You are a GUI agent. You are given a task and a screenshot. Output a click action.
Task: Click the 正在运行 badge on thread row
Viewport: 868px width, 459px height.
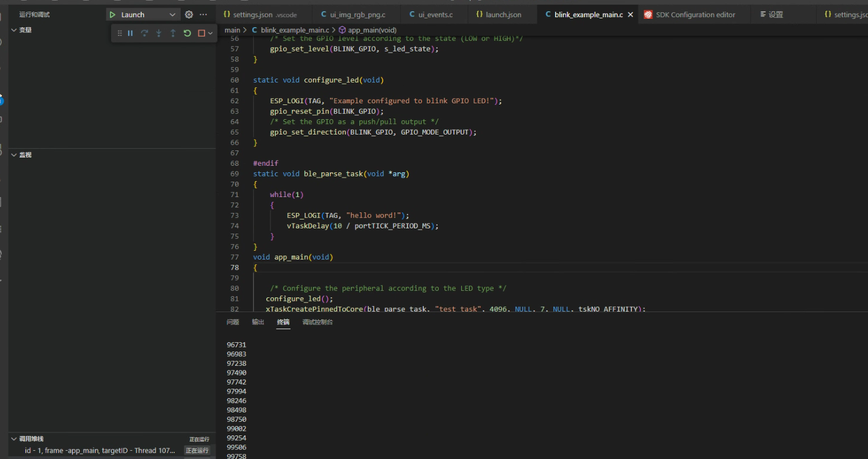click(197, 451)
